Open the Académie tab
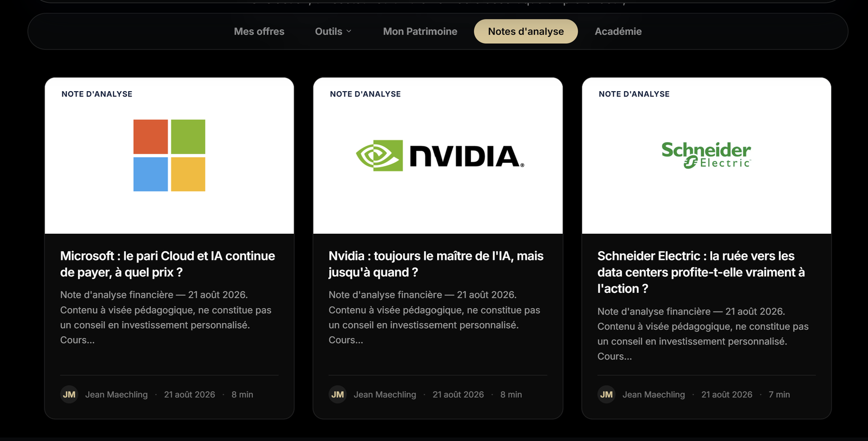 click(618, 31)
